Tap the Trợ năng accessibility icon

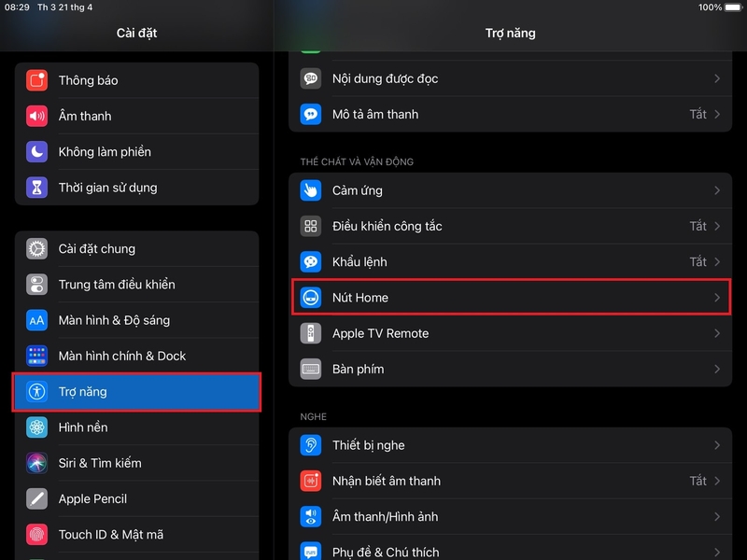(36, 391)
